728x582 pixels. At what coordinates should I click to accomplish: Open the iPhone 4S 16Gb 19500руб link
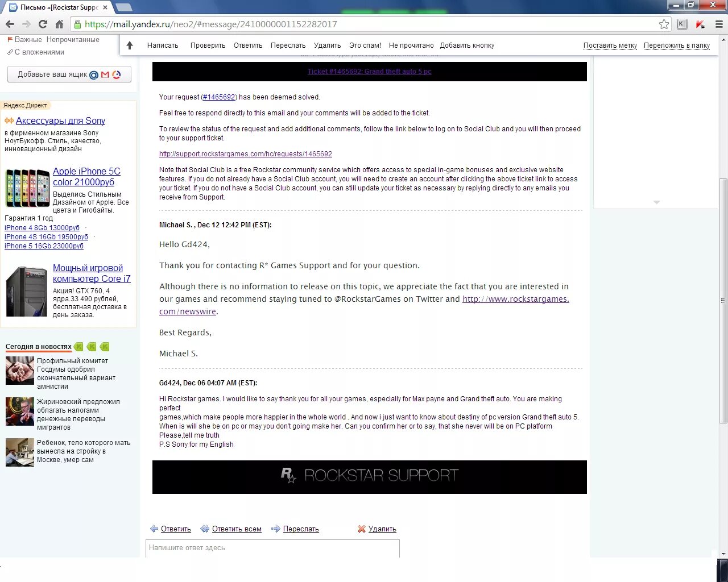pyautogui.click(x=46, y=237)
